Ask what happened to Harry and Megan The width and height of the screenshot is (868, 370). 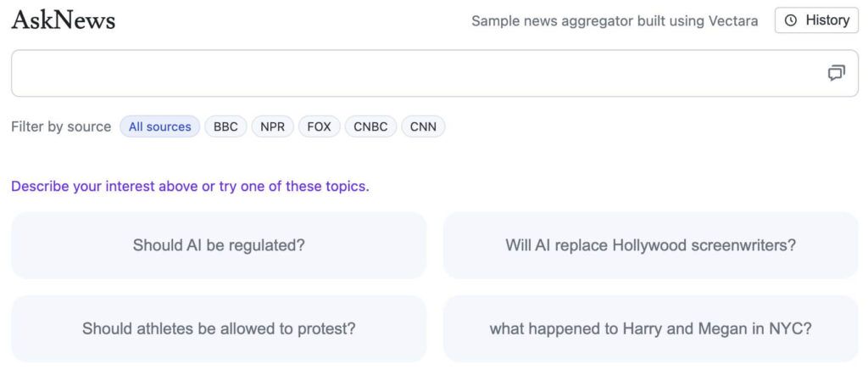click(x=650, y=328)
